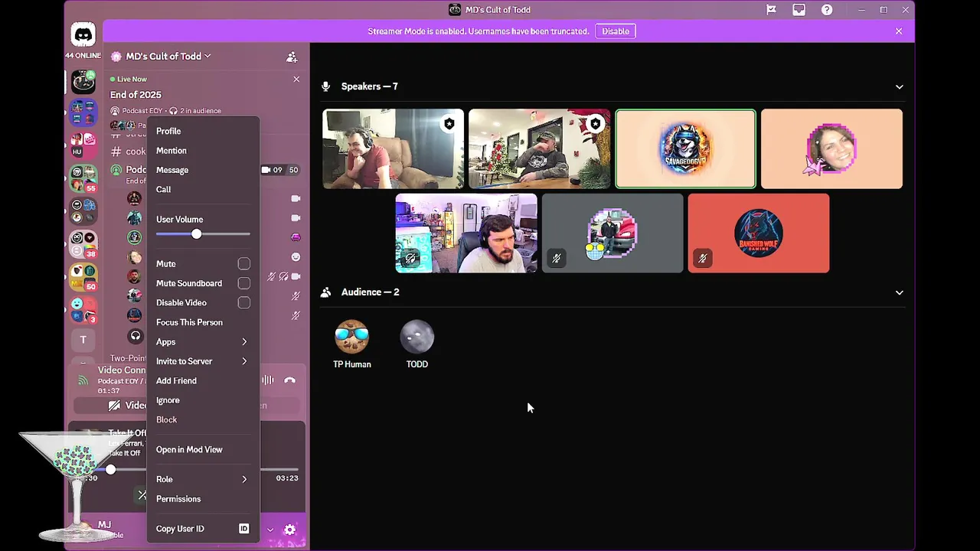
Task: Open the dropdown arrow beside settings gear
Action: point(269,530)
